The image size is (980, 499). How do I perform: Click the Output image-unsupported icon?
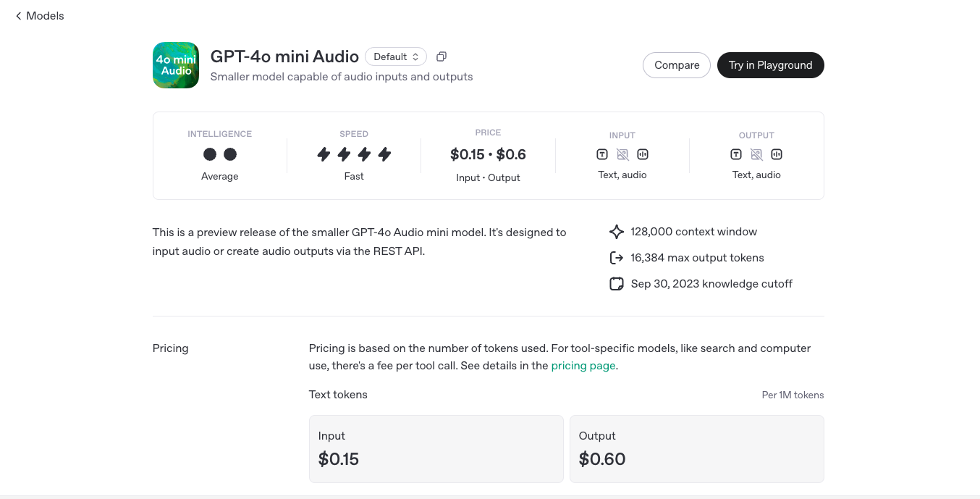[756, 154]
